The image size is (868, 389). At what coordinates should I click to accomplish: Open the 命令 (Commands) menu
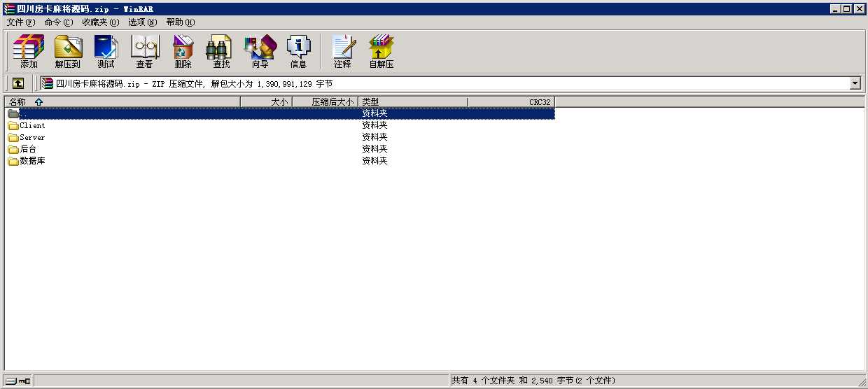(x=58, y=22)
